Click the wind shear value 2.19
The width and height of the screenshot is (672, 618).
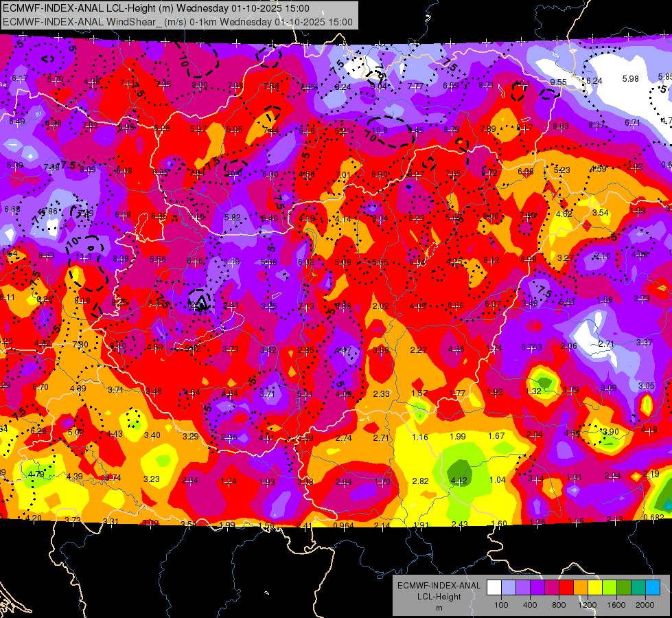(x=651, y=474)
